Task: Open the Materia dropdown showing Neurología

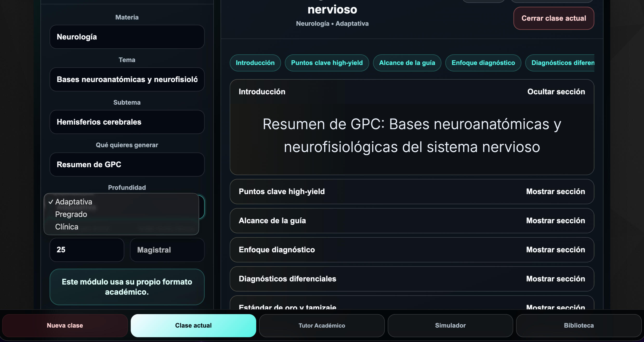Action: click(x=127, y=37)
